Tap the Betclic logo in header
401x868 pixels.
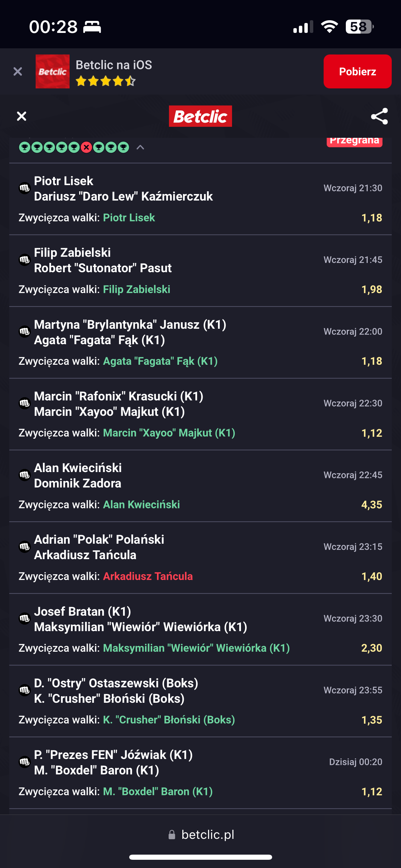pos(200,116)
